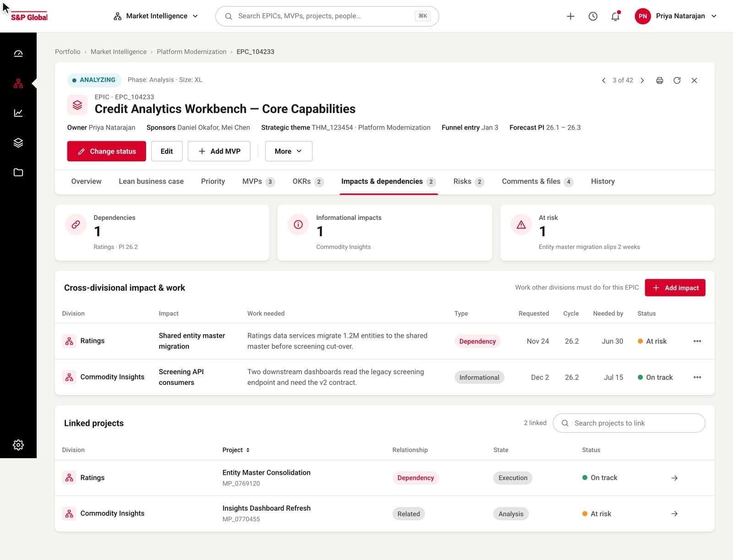Open the History tab
Viewport: 733px width, 560px height.
[x=603, y=181]
